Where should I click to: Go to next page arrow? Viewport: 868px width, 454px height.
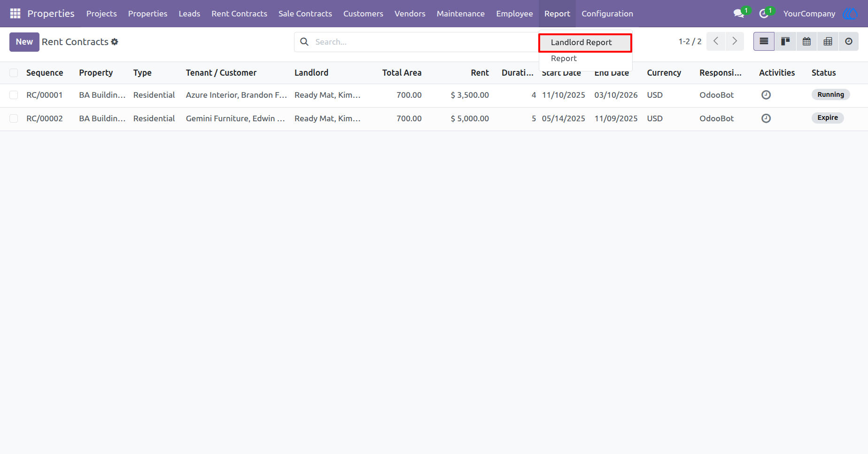click(x=735, y=41)
